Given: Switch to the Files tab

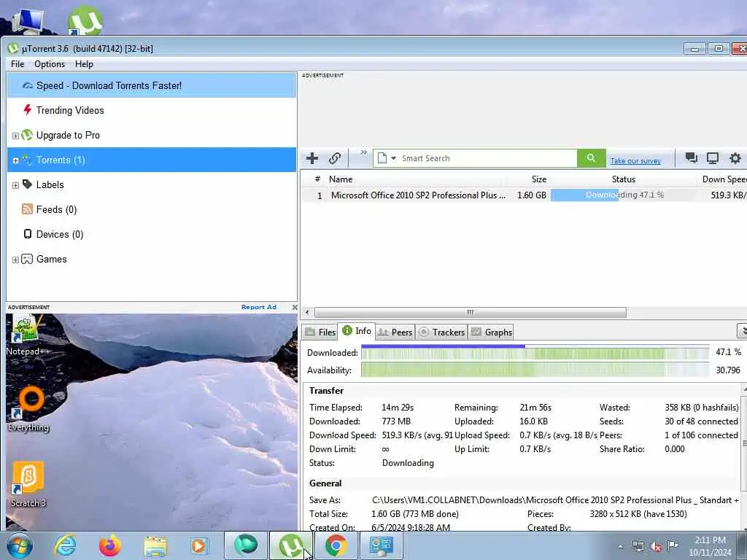Looking at the screenshot, I should pos(320,332).
